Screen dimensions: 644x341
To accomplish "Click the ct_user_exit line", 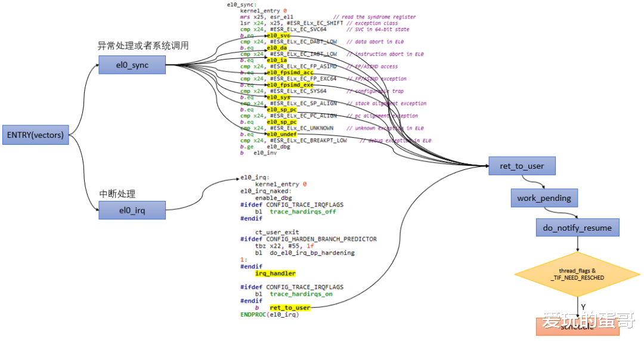I will [x=277, y=232].
